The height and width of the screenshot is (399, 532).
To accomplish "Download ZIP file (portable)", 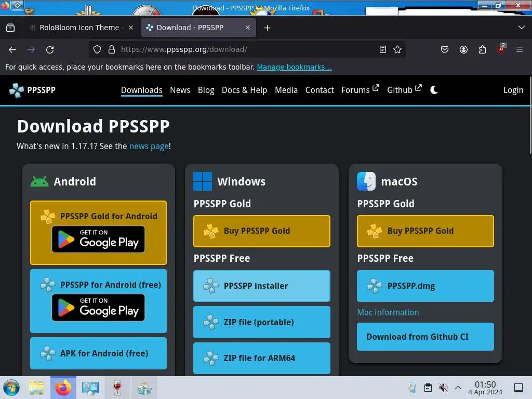I will click(x=262, y=322).
